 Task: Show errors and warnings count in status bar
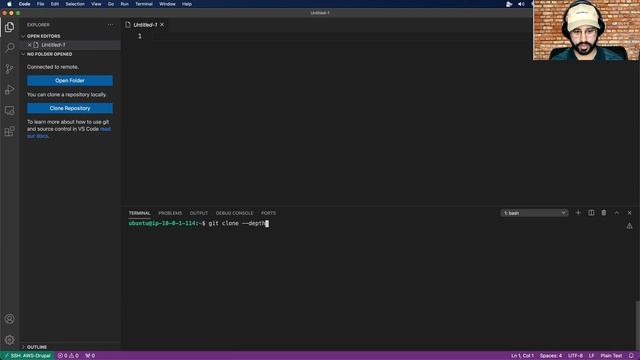pyautogui.click(x=68, y=356)
